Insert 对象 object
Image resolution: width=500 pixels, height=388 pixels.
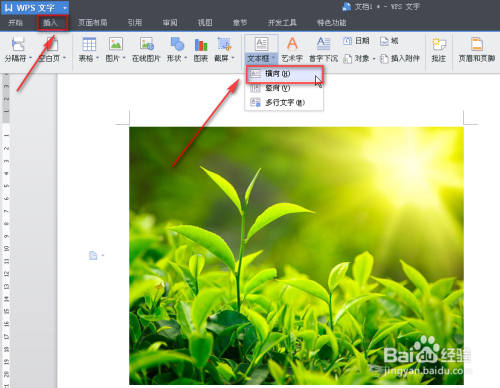coord(356,59)
